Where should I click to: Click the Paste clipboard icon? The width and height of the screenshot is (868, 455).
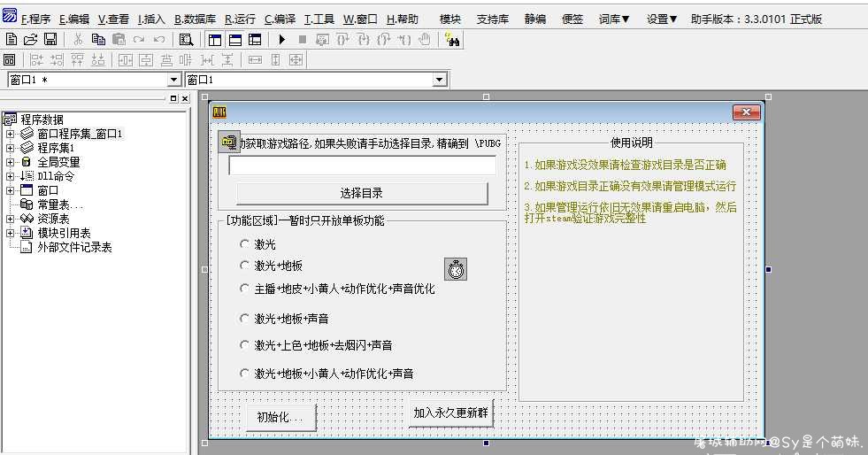[x=119, y=39]
